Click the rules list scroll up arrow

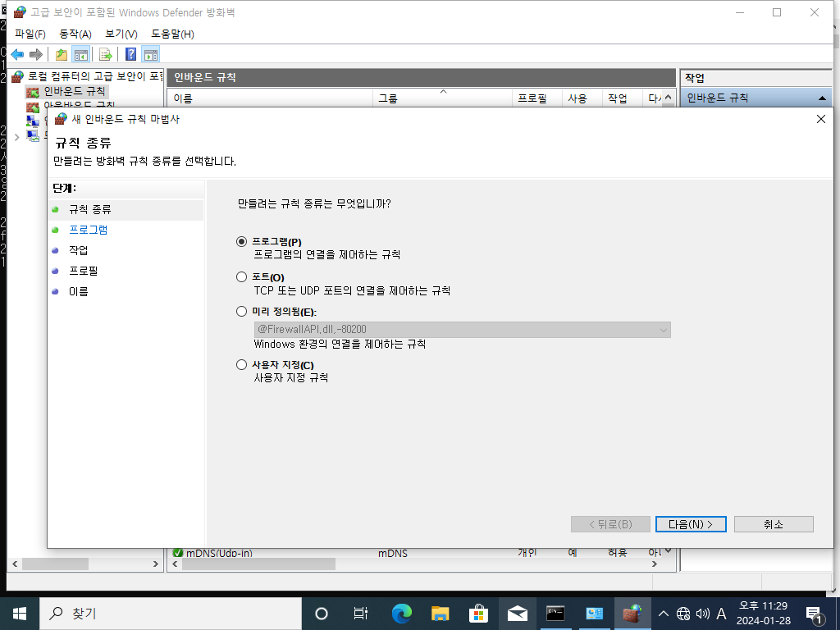coord(668,98)
